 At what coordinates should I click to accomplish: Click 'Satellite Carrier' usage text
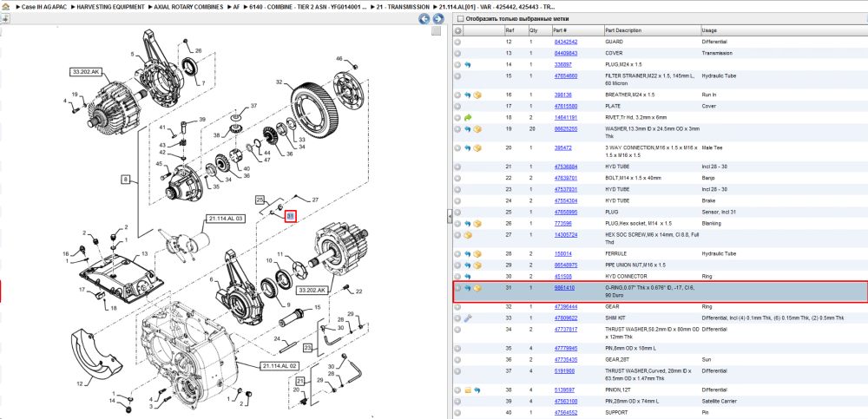click(719, 402)
